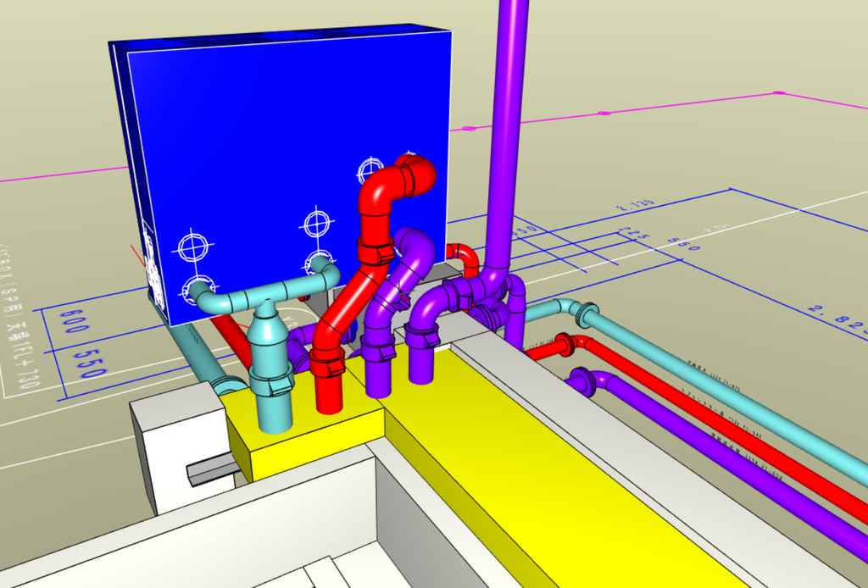The height and width of the screenshot is (588, 868).
Task: Click the "225" dimension value
Action: click(634, 234)
